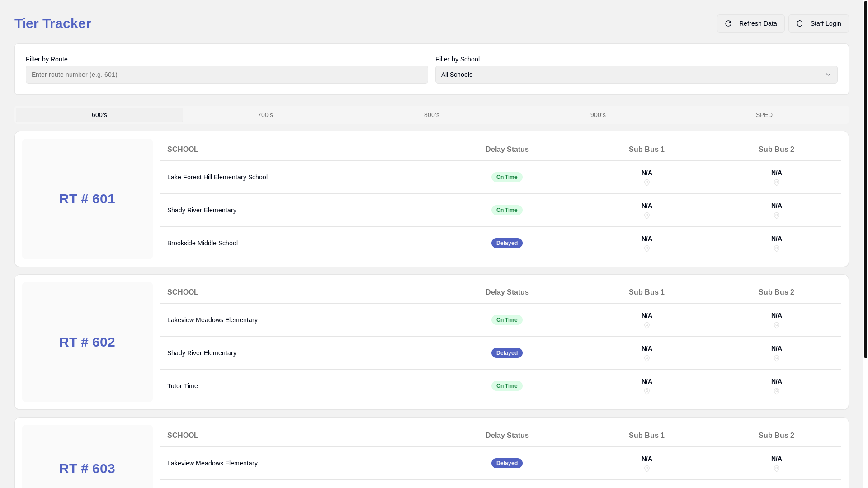Click Sub Bus 1 pin for RT 602 Shady River

[647, 358]
